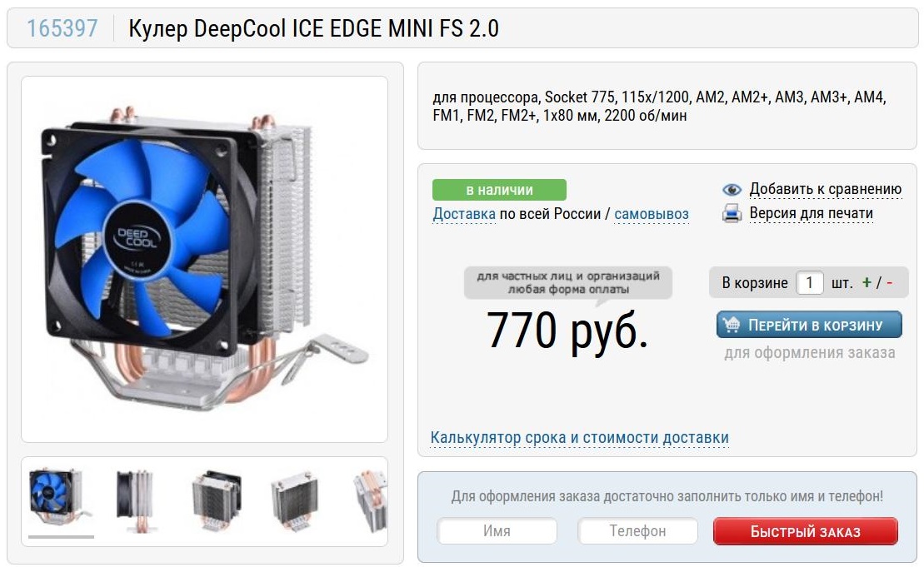
Task: Click the cart quantity field showing 1
Action: click(x=810, y=282)
